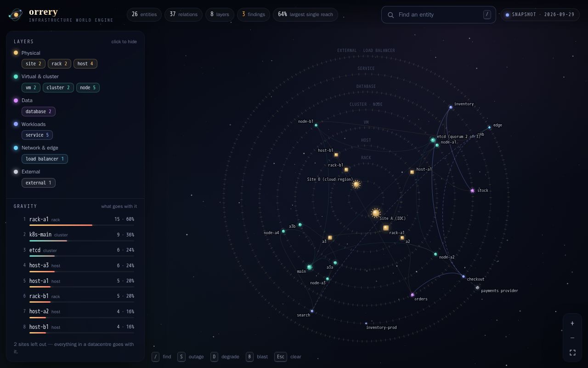The width and height of the screenshot is (588, 368).
Task: Toggle the service layer chip
Action: click(x=37, y=135)
